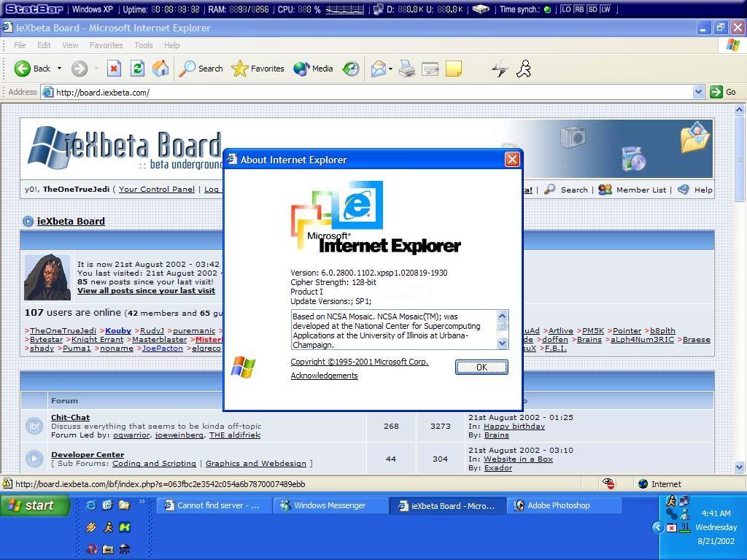747x560 pixels.
Task: Open Website in a Box thread
Action: 519,459
